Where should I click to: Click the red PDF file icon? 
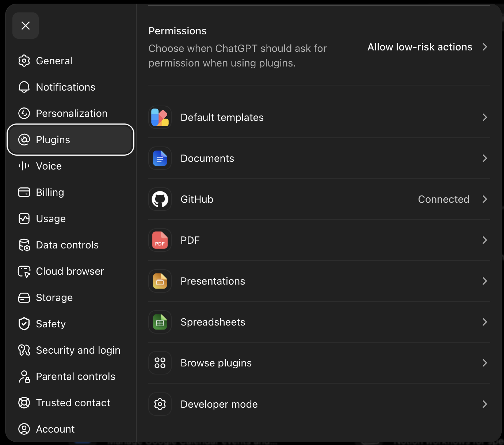[x=160, y=240]
